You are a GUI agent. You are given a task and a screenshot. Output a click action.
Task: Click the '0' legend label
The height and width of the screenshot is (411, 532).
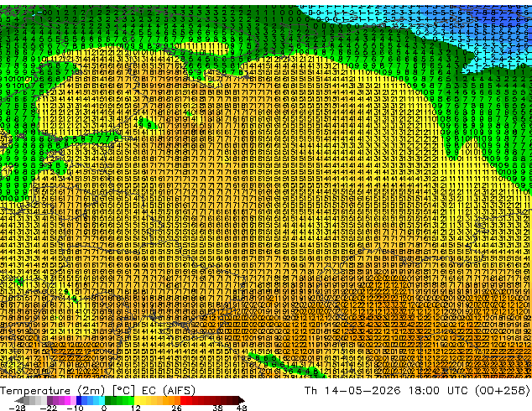[104, 408]
